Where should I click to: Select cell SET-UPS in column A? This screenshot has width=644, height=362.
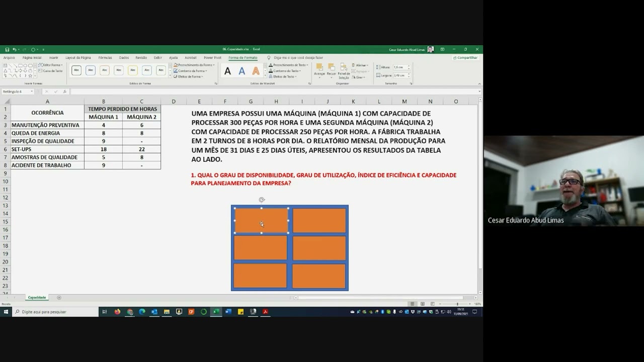(47, 149)
